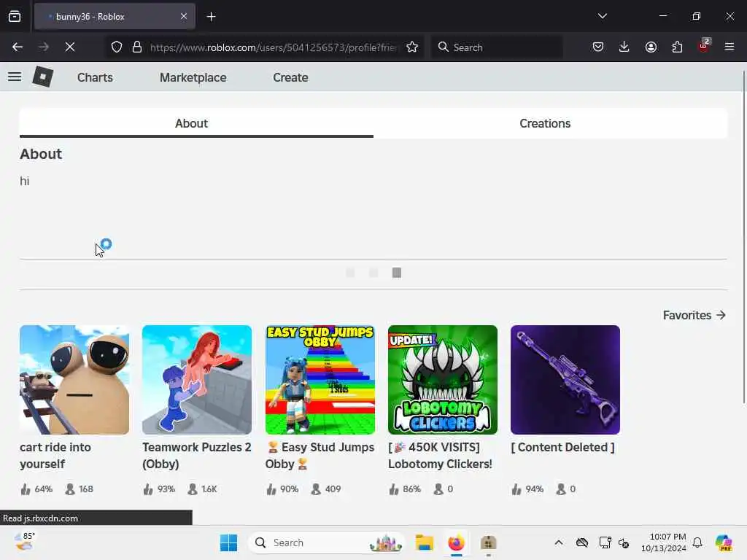Close the bunny36 - Roblox tab

point(184,16)
